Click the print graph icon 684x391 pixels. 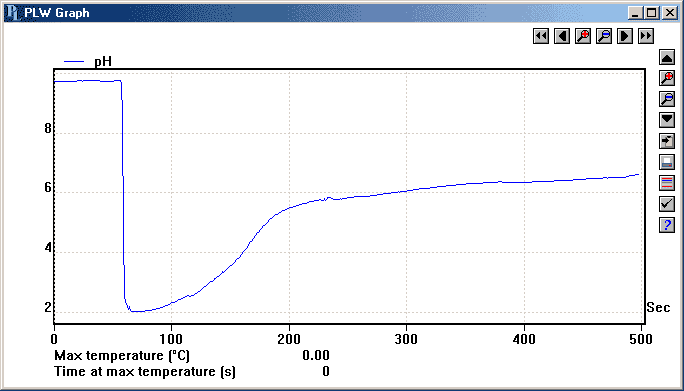pos(667,162)
